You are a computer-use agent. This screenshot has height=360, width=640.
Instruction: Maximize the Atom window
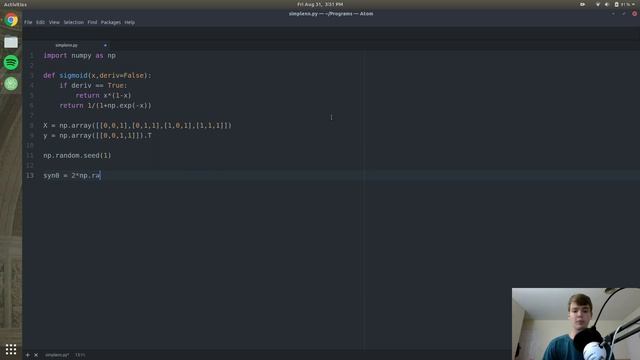(624, 13)
